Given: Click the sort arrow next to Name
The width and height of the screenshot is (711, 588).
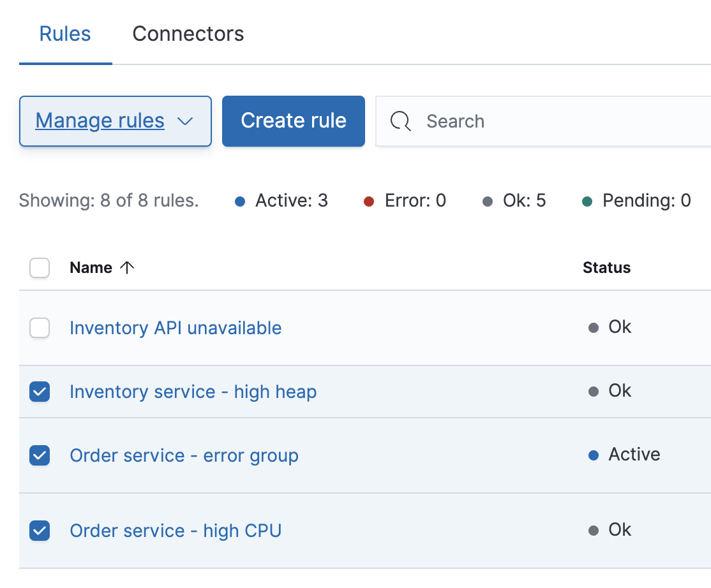Looking at the screenshot, I should pyautogui.click(x=127, y=268).
